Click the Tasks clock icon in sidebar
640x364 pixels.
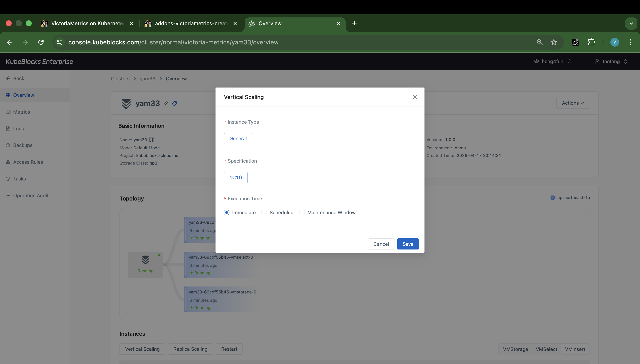8,179
